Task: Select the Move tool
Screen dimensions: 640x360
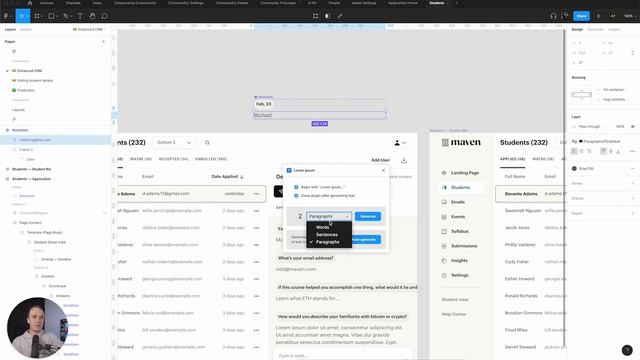Action: coord(22,16)
